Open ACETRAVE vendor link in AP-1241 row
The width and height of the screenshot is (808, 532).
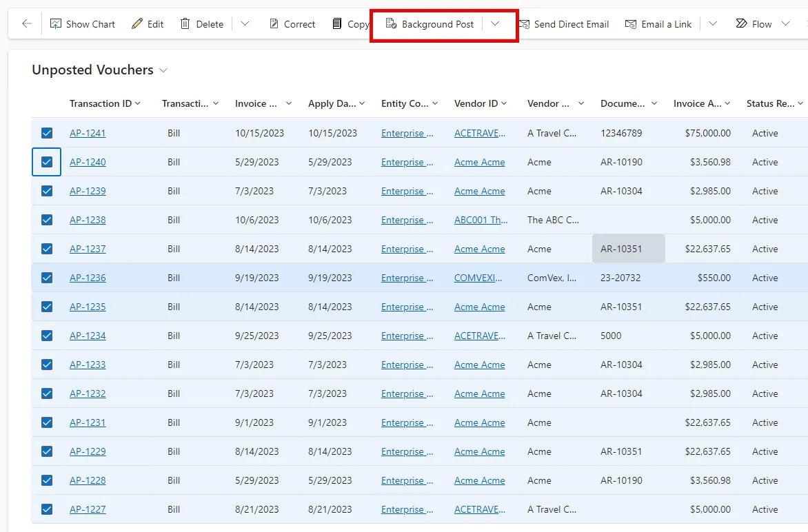tap(479, 133)
